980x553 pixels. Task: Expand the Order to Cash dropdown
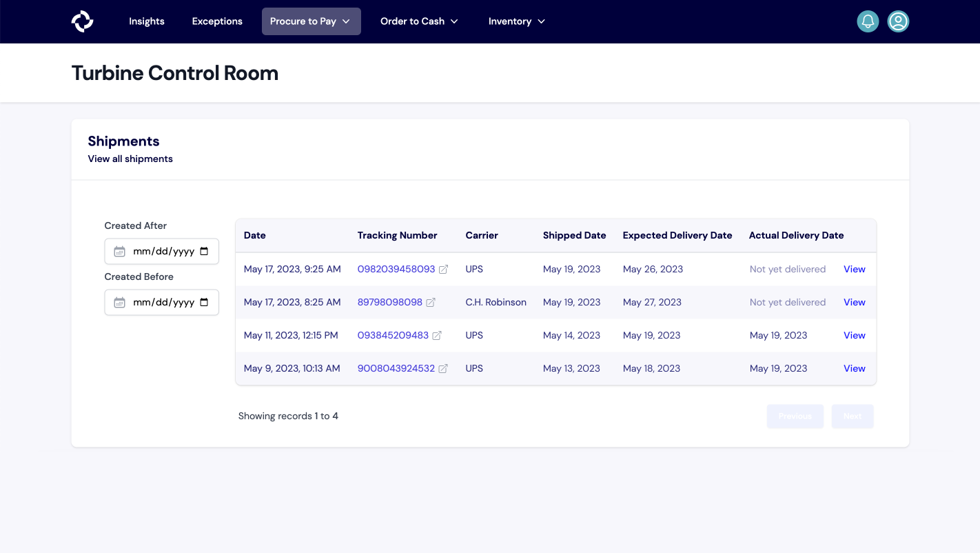pos(419,21)
